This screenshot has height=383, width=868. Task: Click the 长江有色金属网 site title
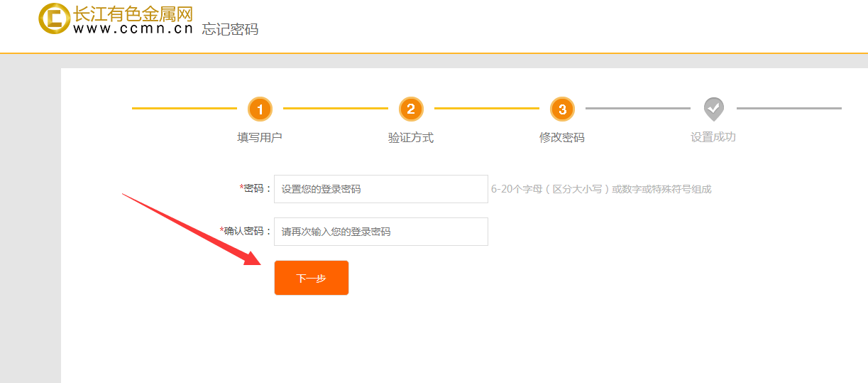133,14
